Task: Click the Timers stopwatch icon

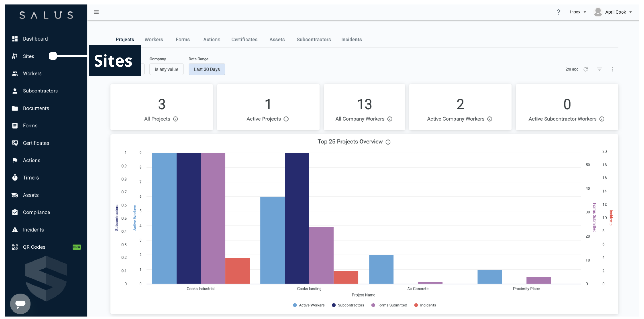Action: pyautogui.click(x=15, y=178)
